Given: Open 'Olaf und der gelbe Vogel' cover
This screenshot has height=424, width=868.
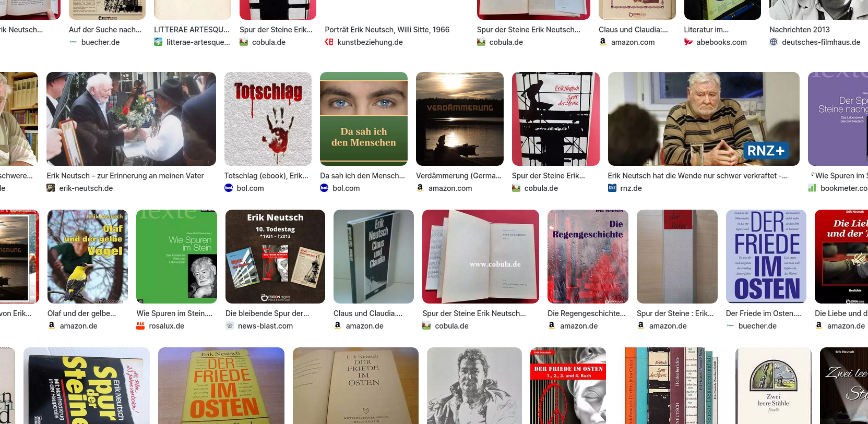Looking at the screenshot, I should (x=88, y=257).
